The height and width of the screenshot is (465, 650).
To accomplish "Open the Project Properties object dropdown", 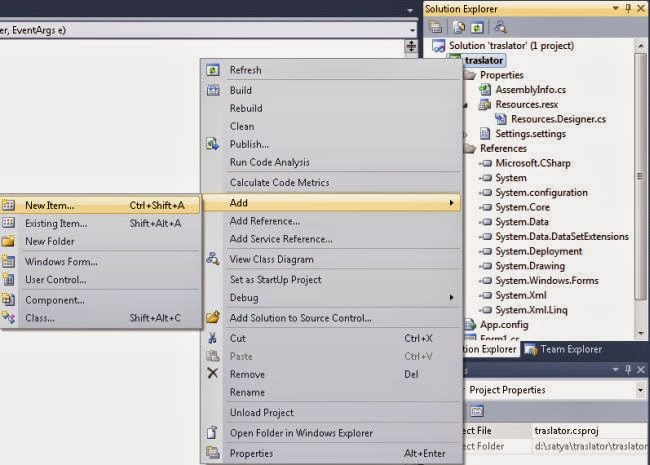I will pos(640,390).
